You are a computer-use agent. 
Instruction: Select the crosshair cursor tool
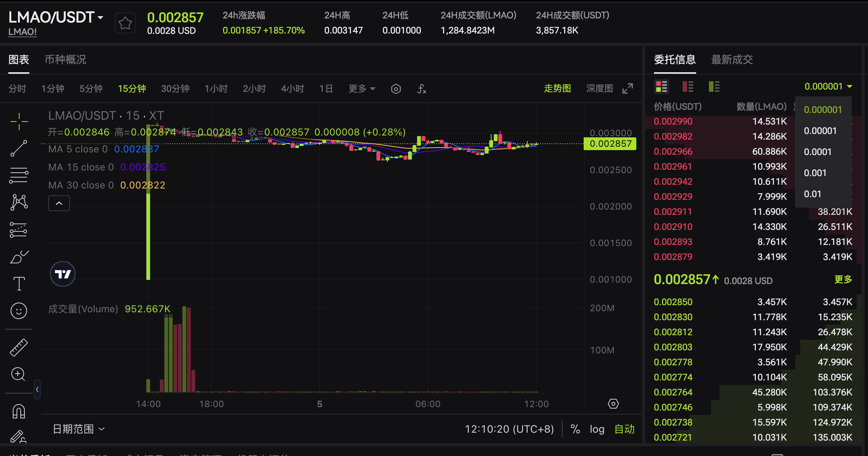coord(19,121)
